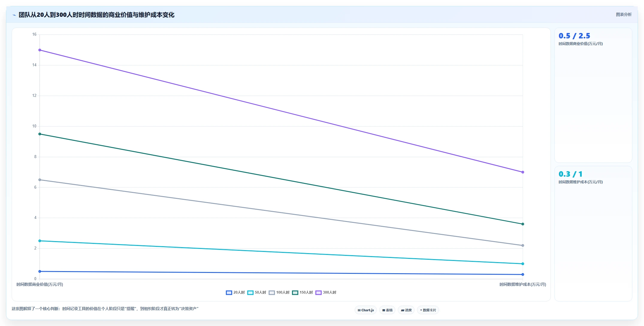Screen dimensions: 644x326
Task: Click the dark green 150人时 point at 3.6
Action: click(523, 224)
